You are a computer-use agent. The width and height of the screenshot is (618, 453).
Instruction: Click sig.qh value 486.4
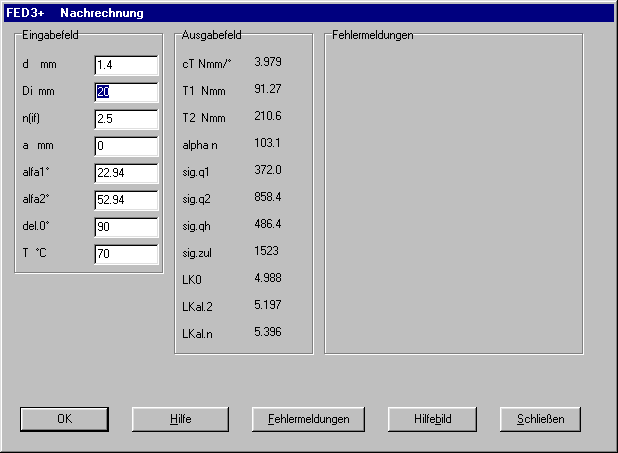click(268, 224)
